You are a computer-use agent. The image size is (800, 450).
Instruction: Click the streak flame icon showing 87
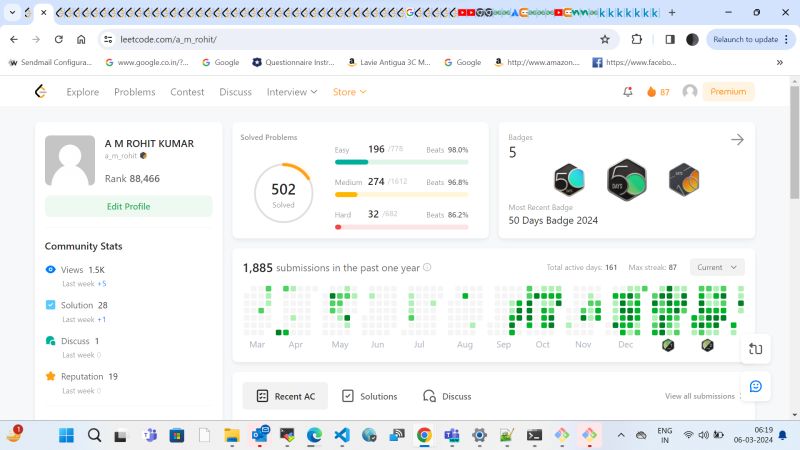click(x=652, y=92)
